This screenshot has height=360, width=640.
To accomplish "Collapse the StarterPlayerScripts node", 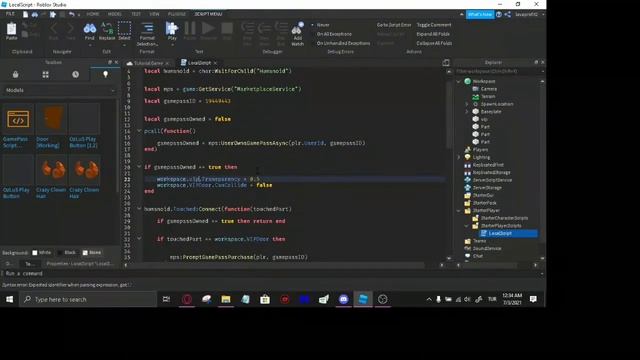I will coord(467,226).
